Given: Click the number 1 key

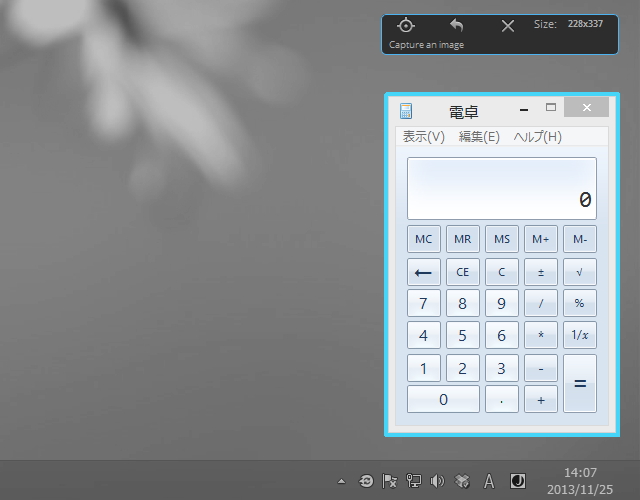Looking at the screenshot, I should coord(424,368).
